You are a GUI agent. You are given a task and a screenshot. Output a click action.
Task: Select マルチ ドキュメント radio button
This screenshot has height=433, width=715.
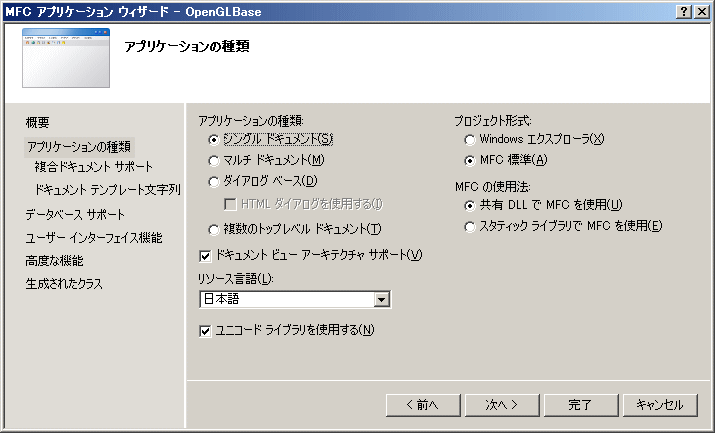pos(213,160)
